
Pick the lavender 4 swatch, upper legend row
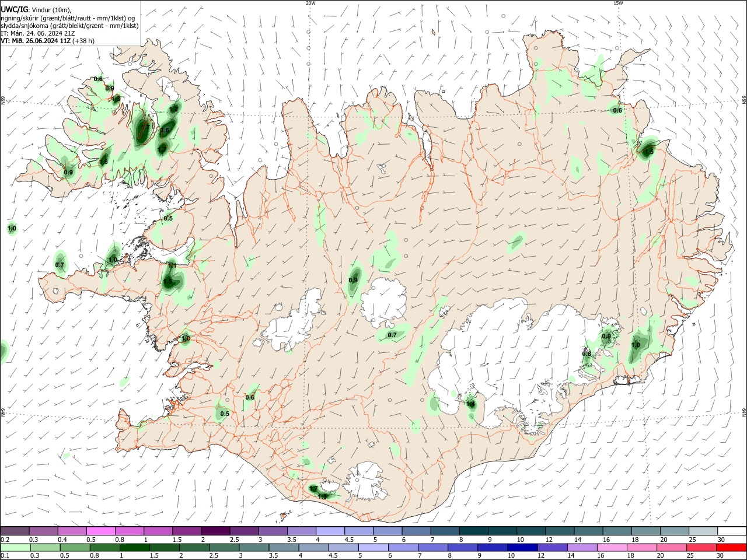(330, 531)
